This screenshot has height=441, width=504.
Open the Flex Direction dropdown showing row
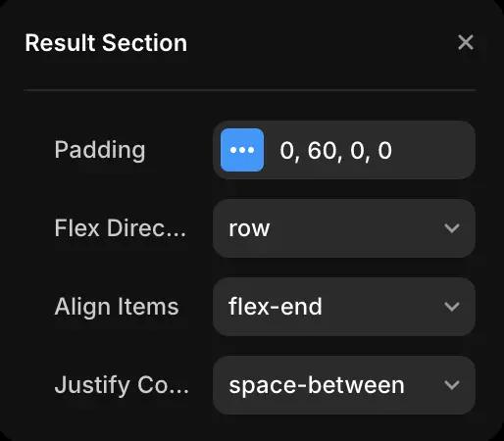coord(344,228)
